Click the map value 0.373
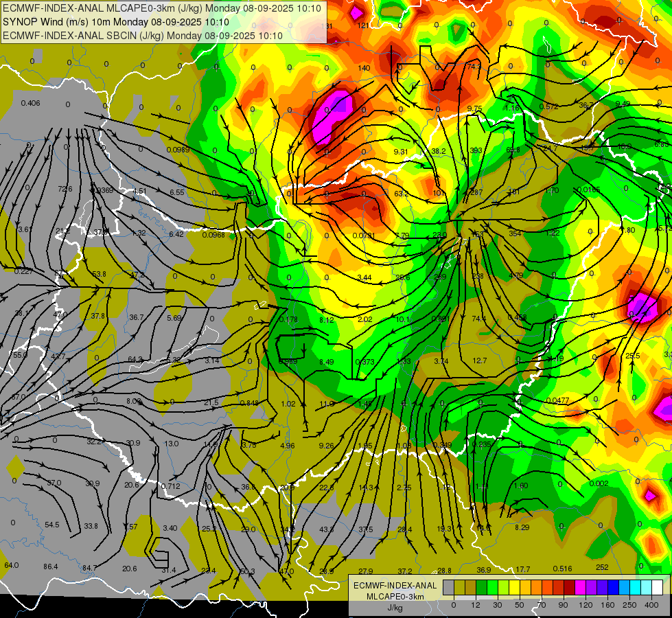Viewport: 672px width, 618px height. [x=365, y=362]
